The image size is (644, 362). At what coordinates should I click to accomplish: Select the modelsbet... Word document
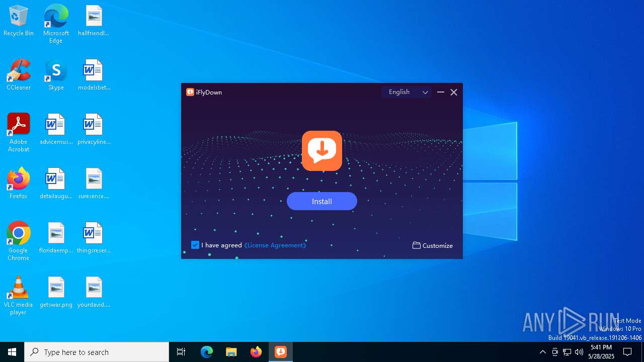94,75
